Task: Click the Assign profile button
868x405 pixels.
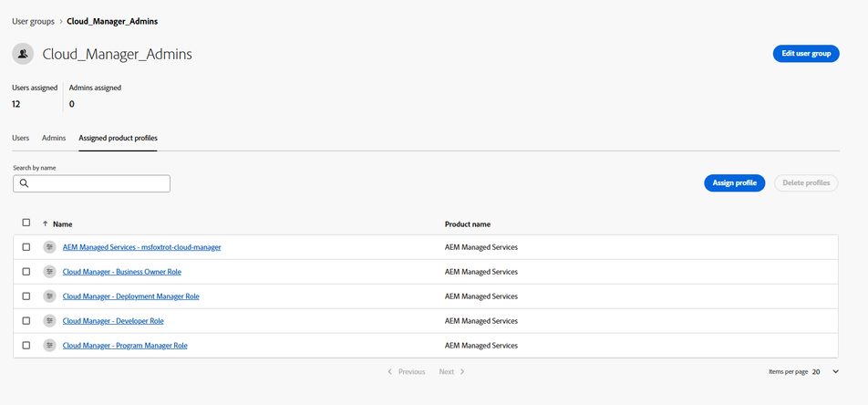Action: click(x=735, y=182)
